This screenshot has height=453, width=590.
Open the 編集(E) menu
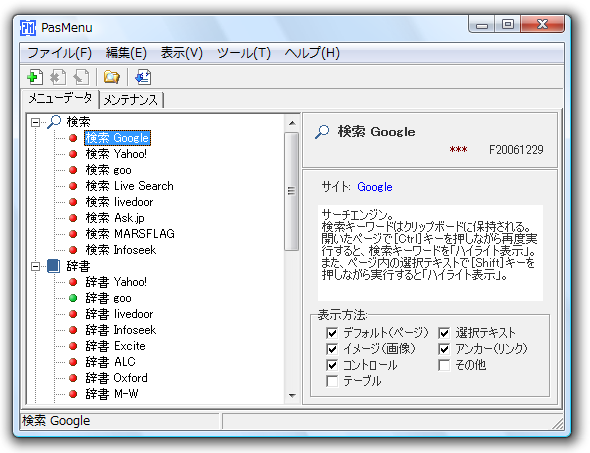pos(126,53)
